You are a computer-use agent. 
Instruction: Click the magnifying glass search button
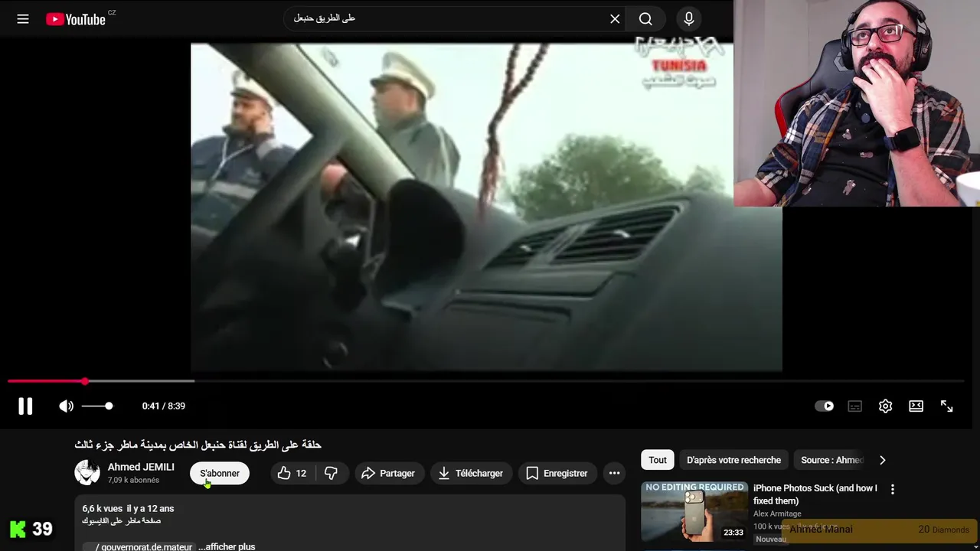coord(645,19)
